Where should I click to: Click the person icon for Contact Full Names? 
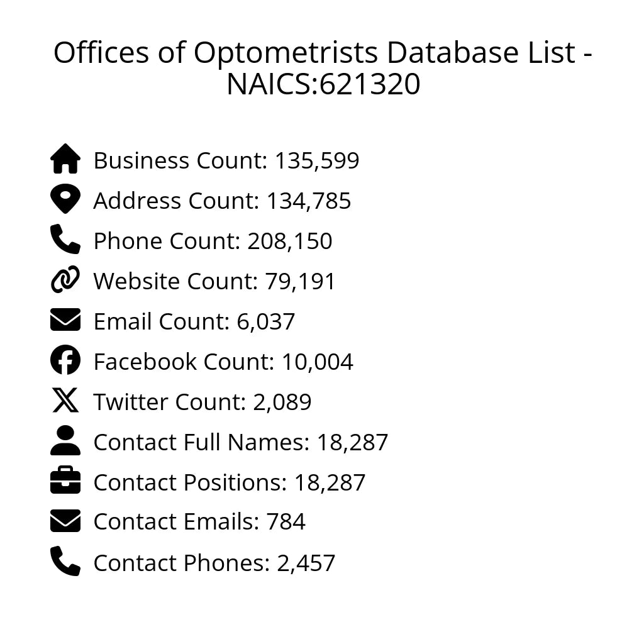tap(65, 441)
